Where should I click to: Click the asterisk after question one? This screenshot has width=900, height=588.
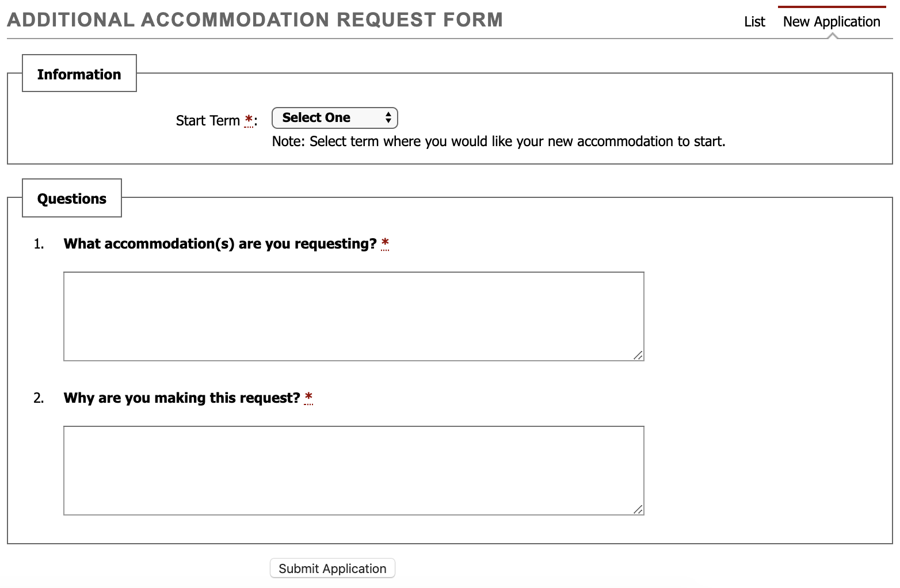point(385,242)
